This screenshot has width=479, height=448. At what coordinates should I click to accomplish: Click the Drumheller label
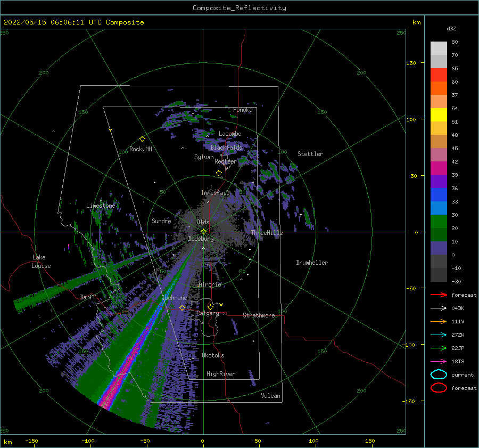312,263
